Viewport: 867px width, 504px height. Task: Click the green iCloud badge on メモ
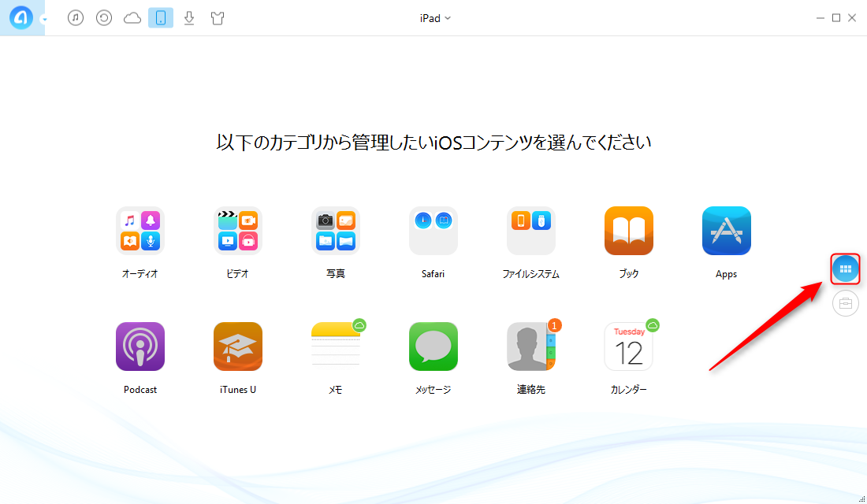point(359,325)
